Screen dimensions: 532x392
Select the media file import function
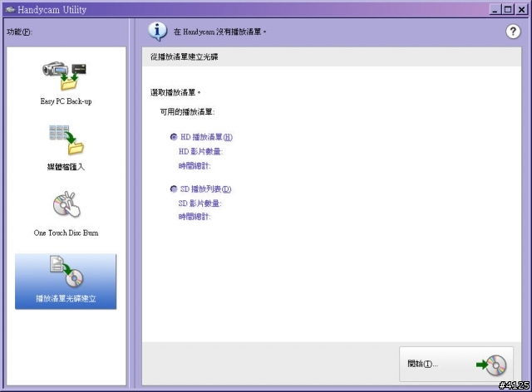click(x=66, y=148)
